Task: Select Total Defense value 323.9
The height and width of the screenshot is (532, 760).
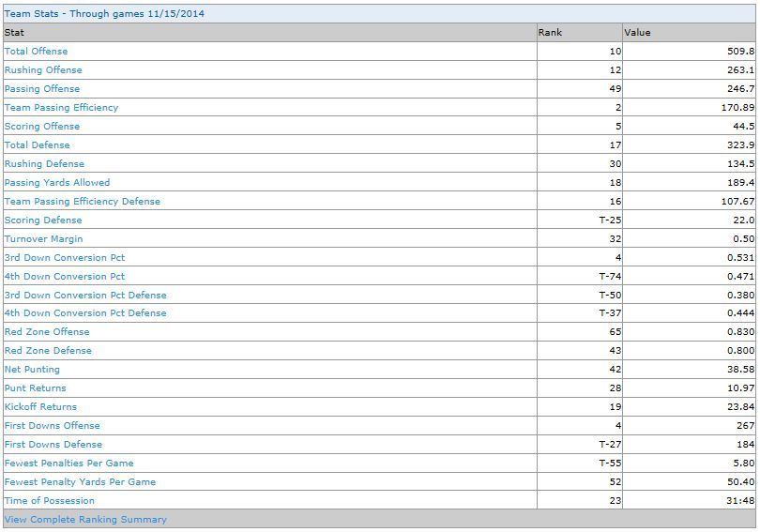Action: tap(740, 145)
